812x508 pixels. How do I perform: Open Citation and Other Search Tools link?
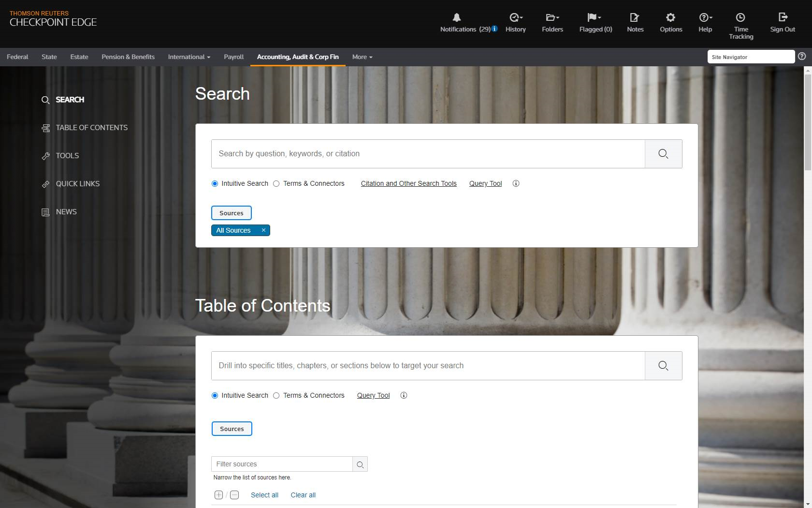[x=408, y=183]
